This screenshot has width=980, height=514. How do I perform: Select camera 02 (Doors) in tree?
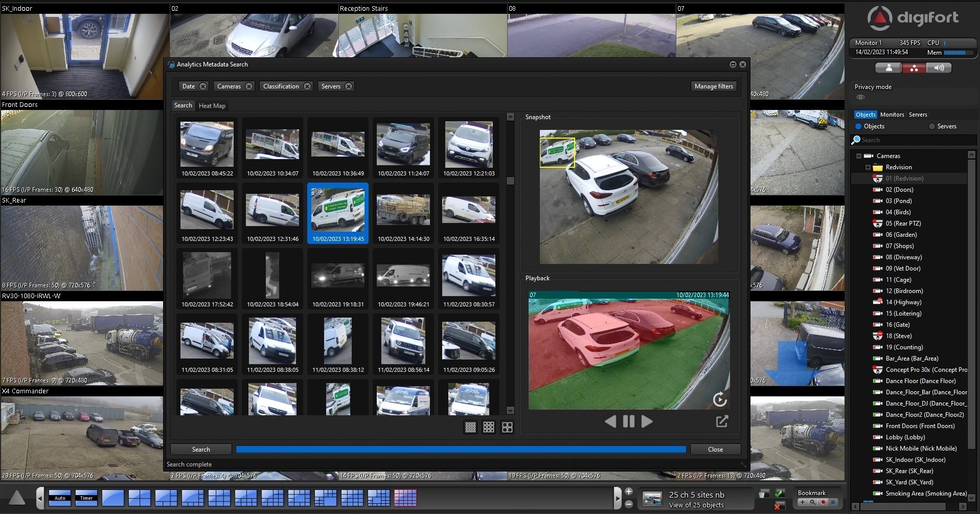pos(899,190)
